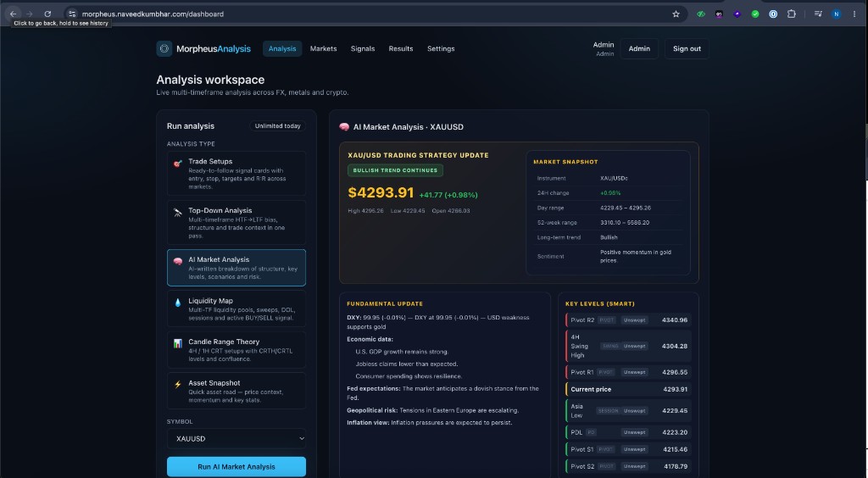Click the green checkmark extension icon

point(755,14)
